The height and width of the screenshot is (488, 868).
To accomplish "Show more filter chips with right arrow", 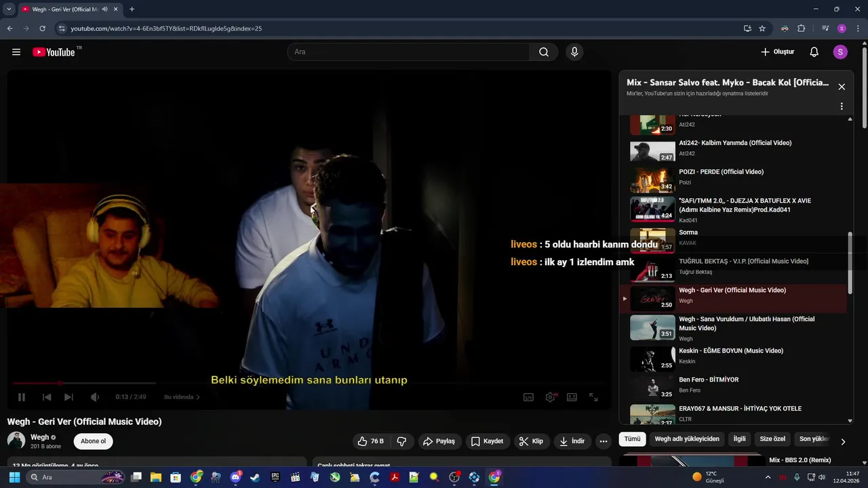I will click(x=843, y=441).
